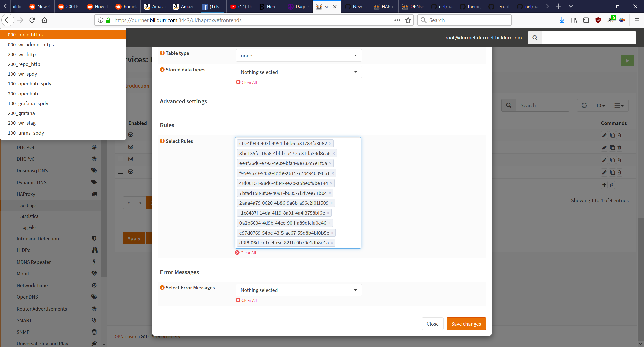Viewport: 644px width, 347px height.
Task: Toggle the enabled checkmark in the third row
Action: [131, 159]
